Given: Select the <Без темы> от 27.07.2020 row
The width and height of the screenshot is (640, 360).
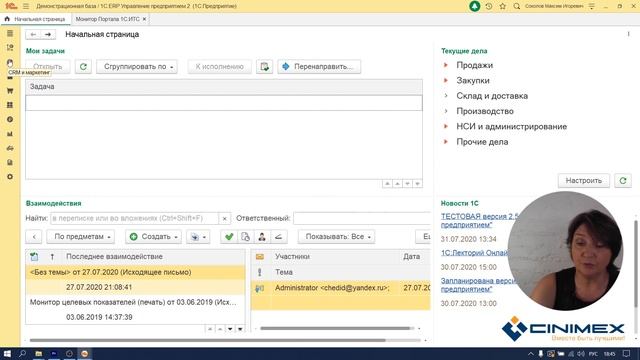Looking at the screenshot, I should tap(135, 280).
